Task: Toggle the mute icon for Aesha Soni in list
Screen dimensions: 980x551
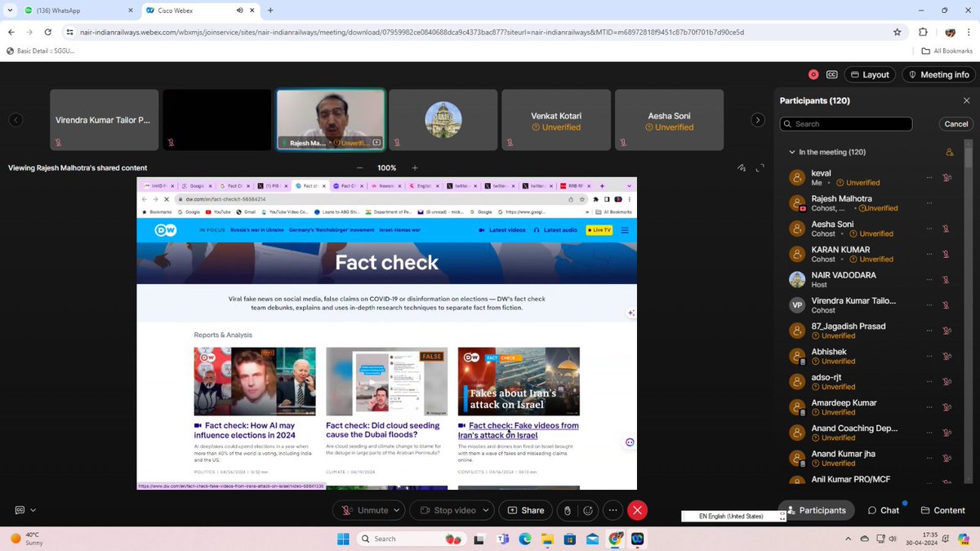Action: click(947, 229)
